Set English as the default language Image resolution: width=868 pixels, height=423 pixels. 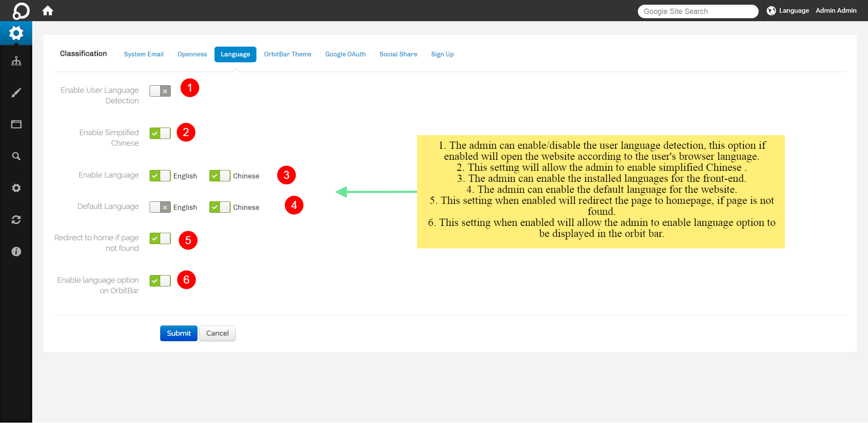160,207
